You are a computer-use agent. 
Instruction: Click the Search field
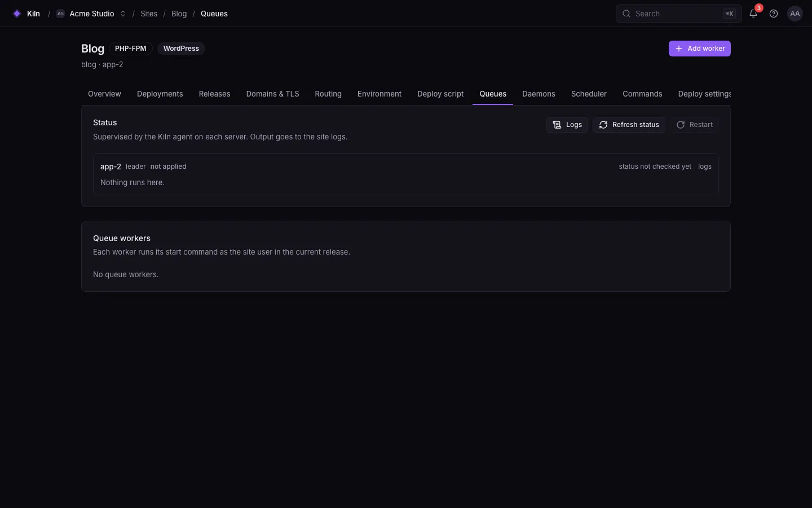click(x=679, y=14)
